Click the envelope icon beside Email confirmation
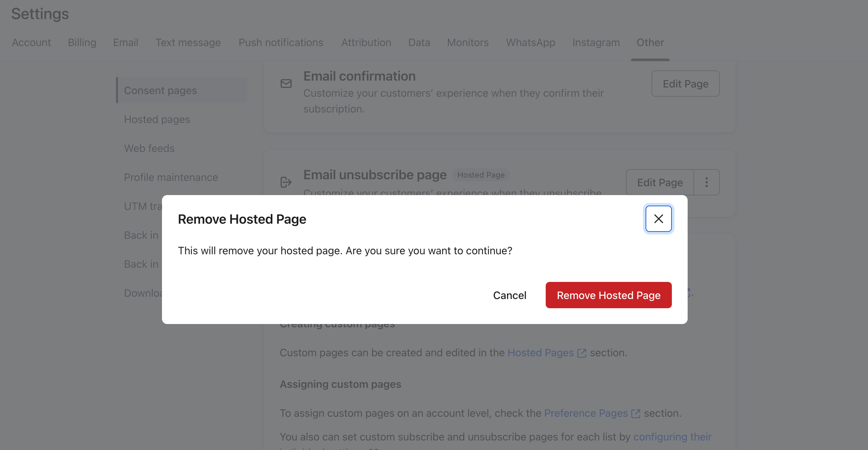868x450 pixels. pyautogui.click(x=286, y=83)
